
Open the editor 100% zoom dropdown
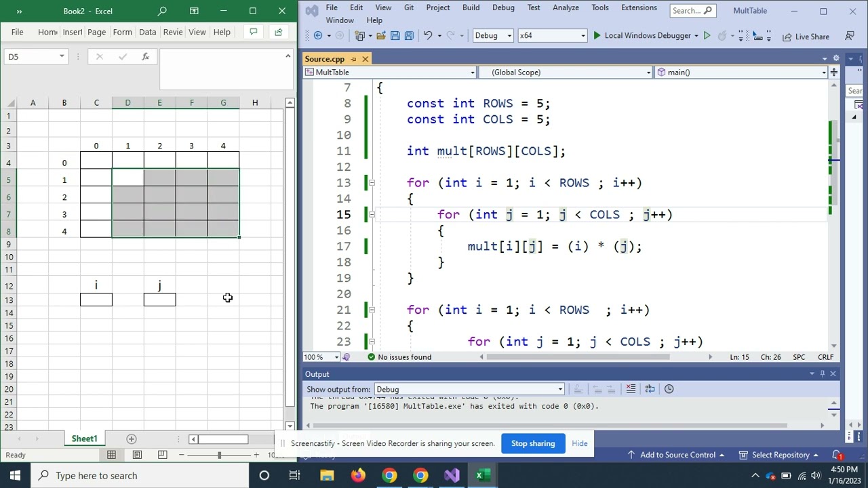[x=321, y=357]
